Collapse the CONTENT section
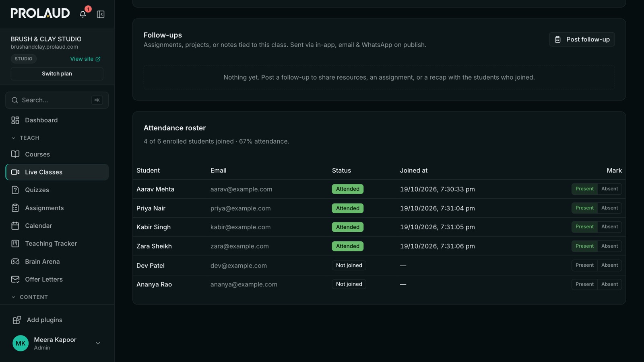The image size is (644, 362). [29, 297]
